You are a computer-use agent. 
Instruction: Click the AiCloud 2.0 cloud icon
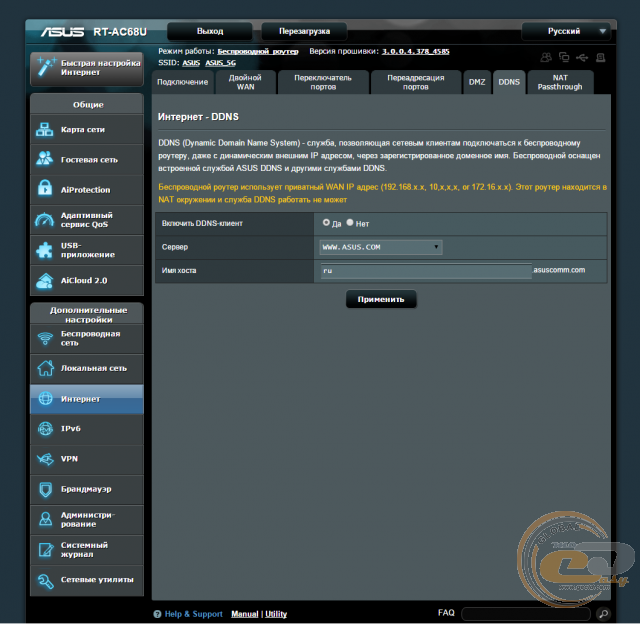(44, 280)
